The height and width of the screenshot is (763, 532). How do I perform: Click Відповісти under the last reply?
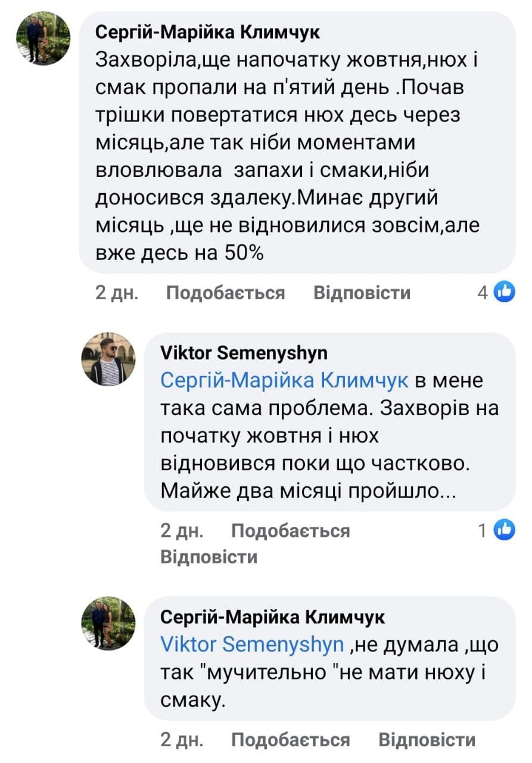click(427, 740)
